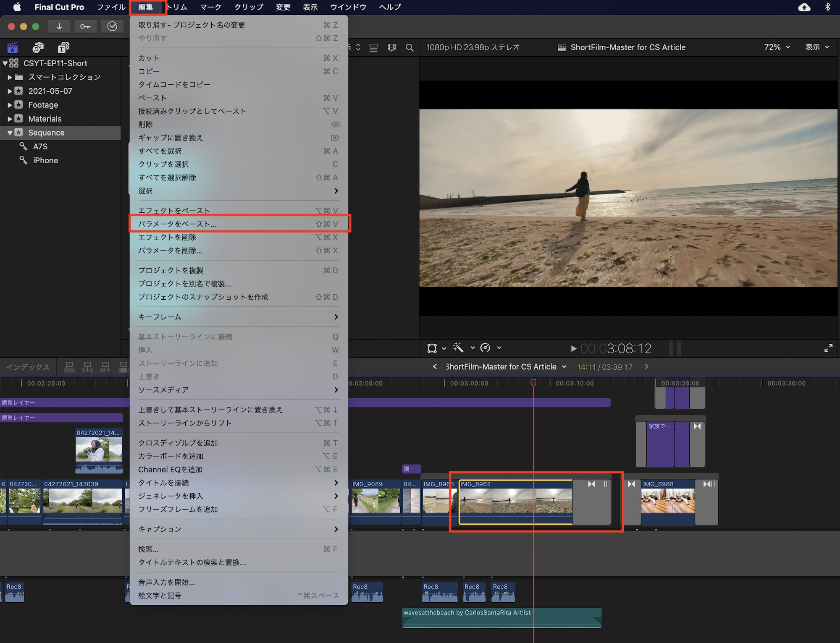The height and width of the screenshot is (643, 840).
Task: Play the timeline from the viewer
Action: 573,348
